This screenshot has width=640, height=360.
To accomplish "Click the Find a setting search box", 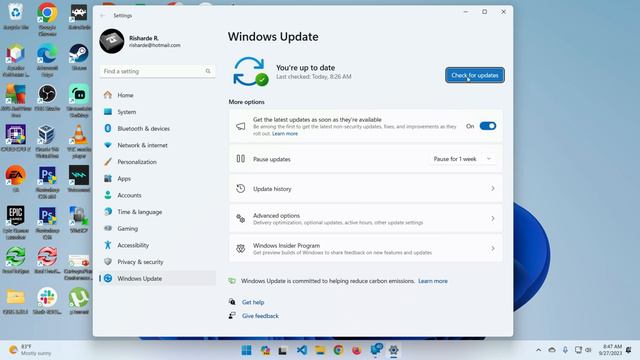I will pos(157,71).
